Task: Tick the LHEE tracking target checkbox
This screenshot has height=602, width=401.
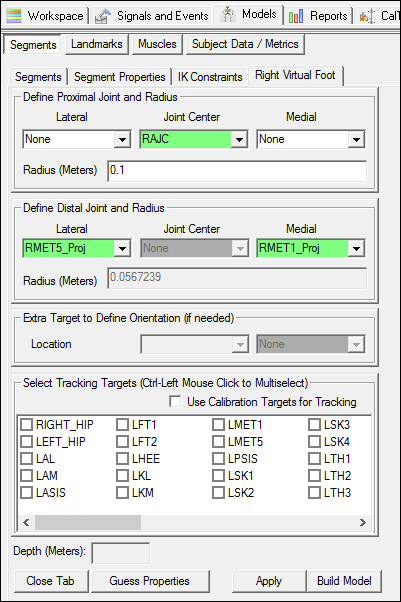Action: pos(122,458)
